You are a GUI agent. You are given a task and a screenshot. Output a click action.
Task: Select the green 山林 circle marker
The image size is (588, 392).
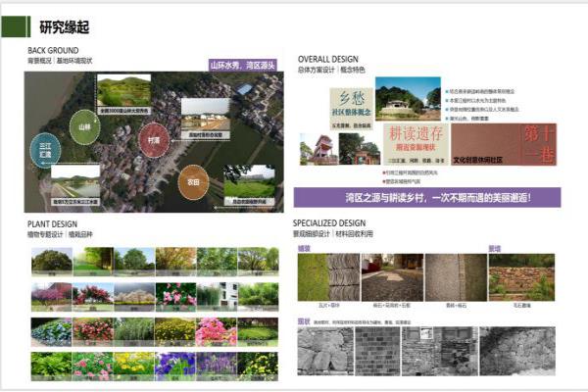84,127
